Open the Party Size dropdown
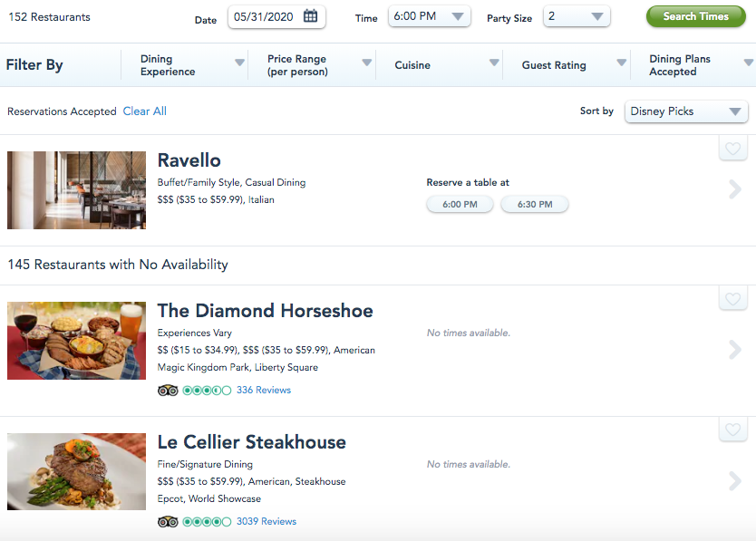Viewport: 756px width, 541px height. coord(577,16)
